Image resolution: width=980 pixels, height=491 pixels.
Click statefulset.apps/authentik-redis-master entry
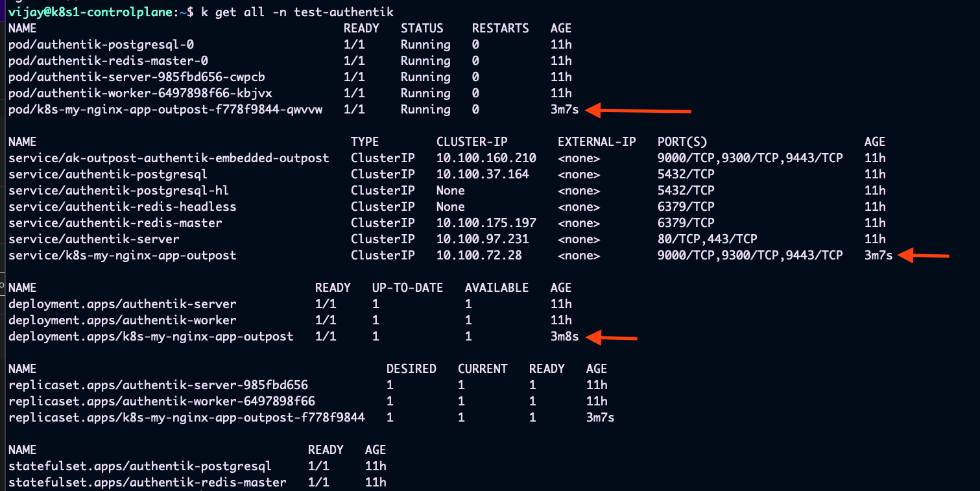click(x=147, y=483)
